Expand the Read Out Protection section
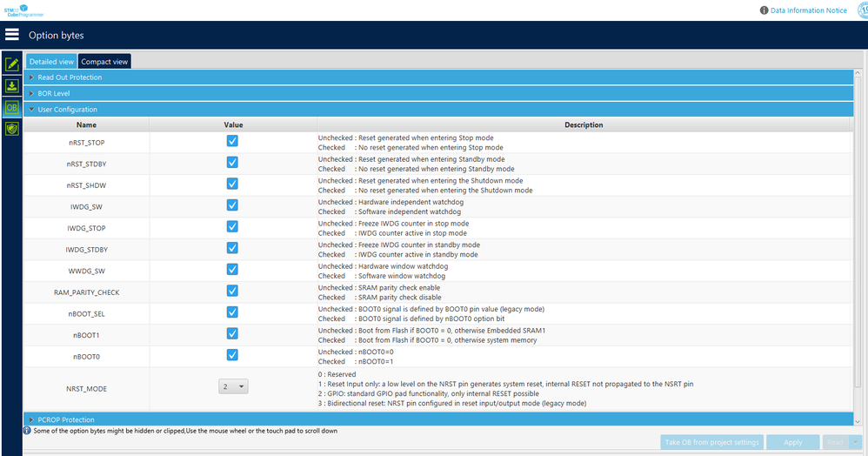 tap(438, 77)
